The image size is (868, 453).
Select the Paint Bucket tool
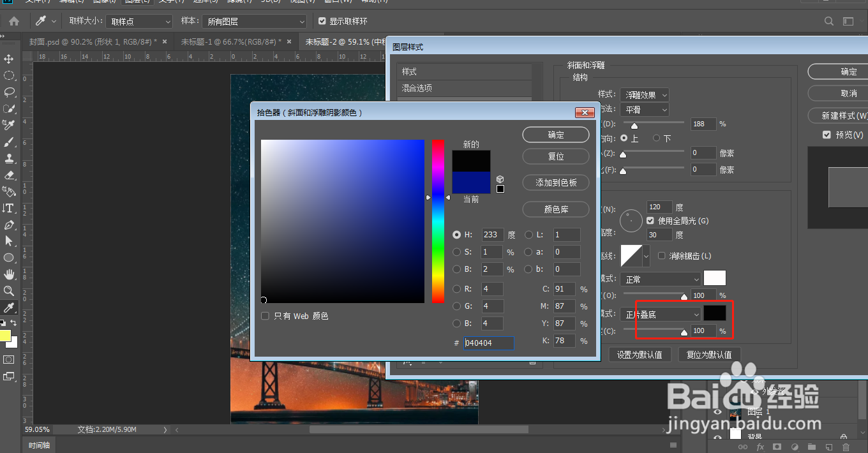pyautogui.click(x=9, y=191)
